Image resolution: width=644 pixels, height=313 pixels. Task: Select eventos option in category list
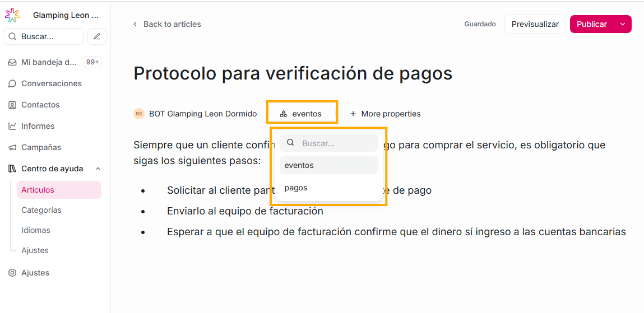coord(299,165)
